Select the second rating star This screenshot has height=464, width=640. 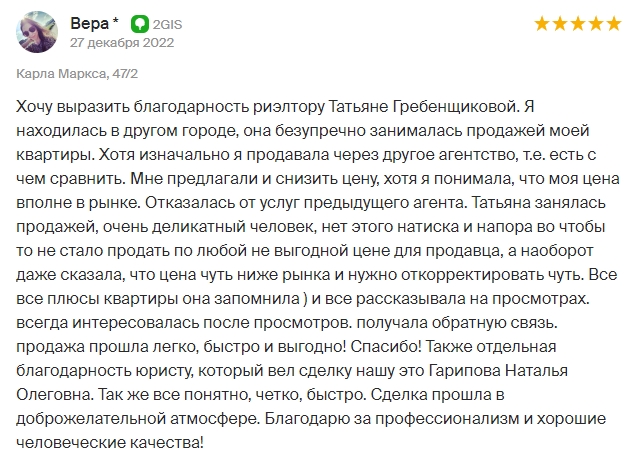pos(560,24)
